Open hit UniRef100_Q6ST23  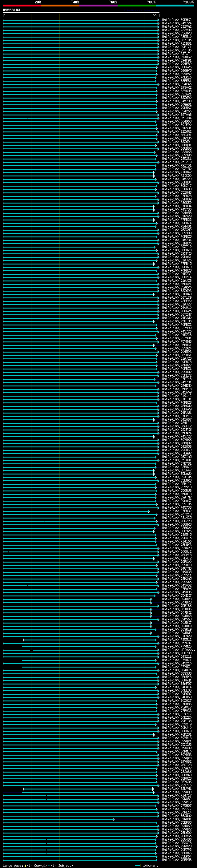tap(177, 765)
